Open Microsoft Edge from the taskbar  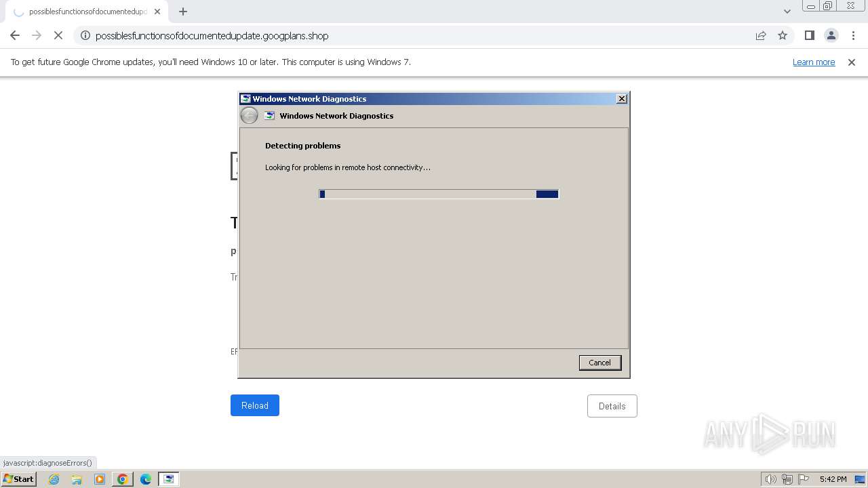point(146,479)
